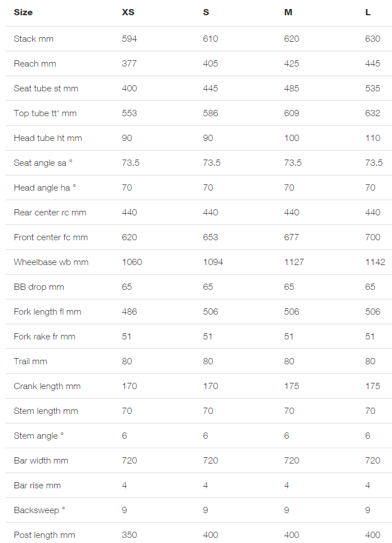
Task: Click the Reach mm row label
Action: [35, 64]
